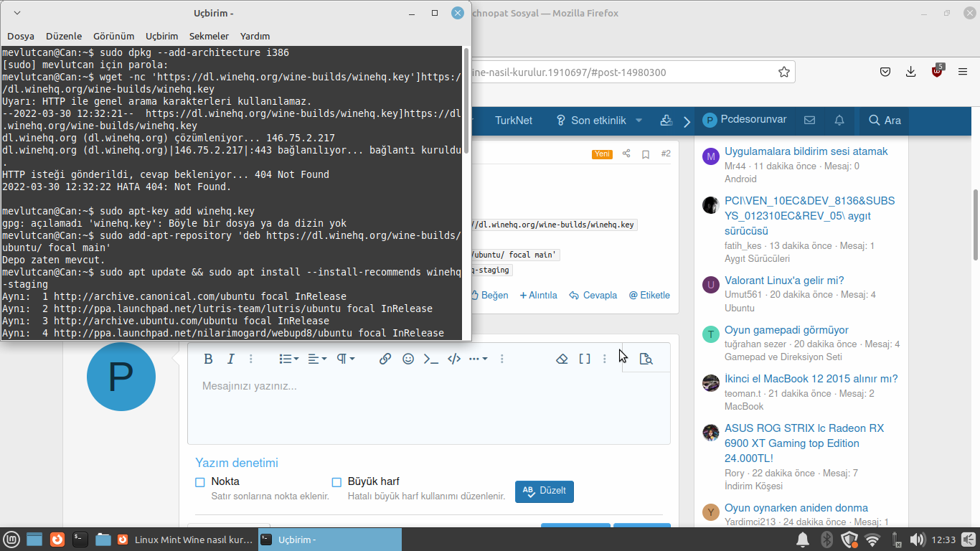
Task: Remove formatting with the eraser icon
Action: 562,359
